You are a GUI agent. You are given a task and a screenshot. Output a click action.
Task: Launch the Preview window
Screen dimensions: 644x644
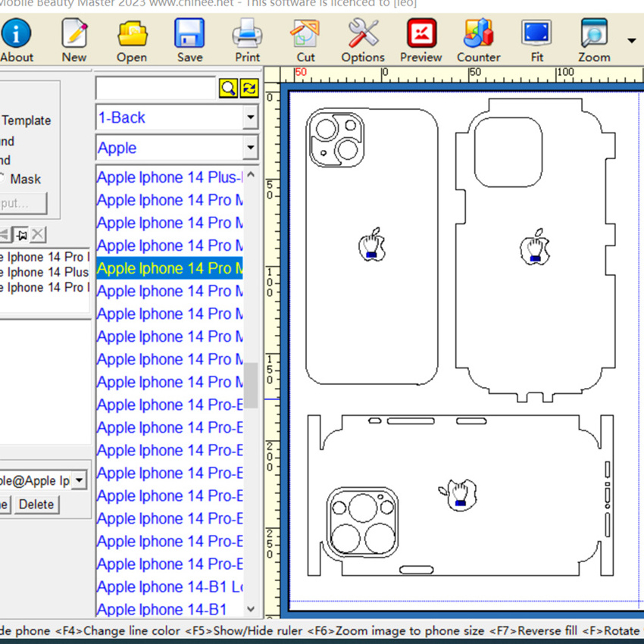point(420,41)
